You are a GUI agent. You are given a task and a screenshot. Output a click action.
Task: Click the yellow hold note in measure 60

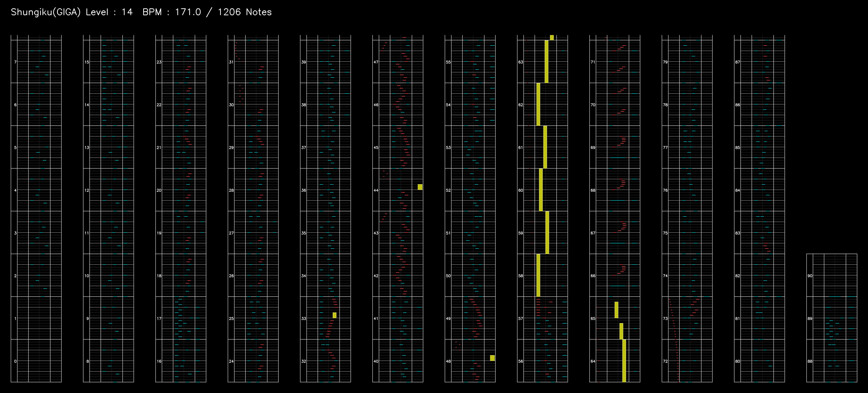[x=541, y=190]
